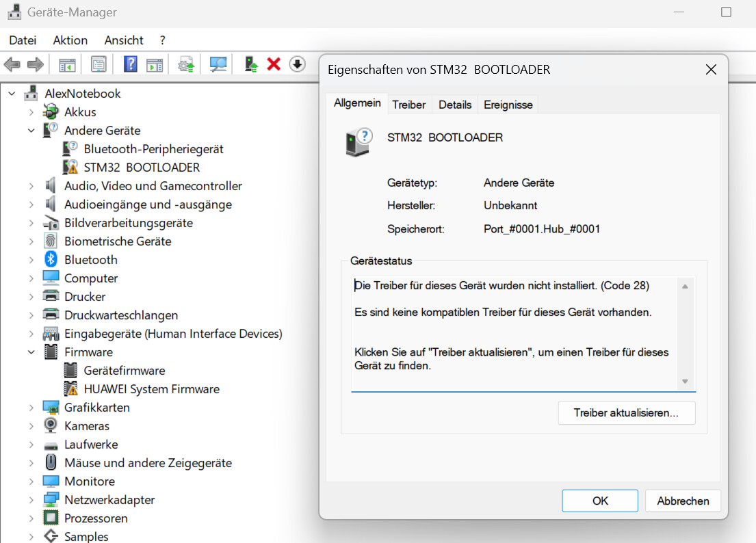Click the Treiber aktualisieren button
Screen dimensions: 756x543
click(x=626, y=412)
